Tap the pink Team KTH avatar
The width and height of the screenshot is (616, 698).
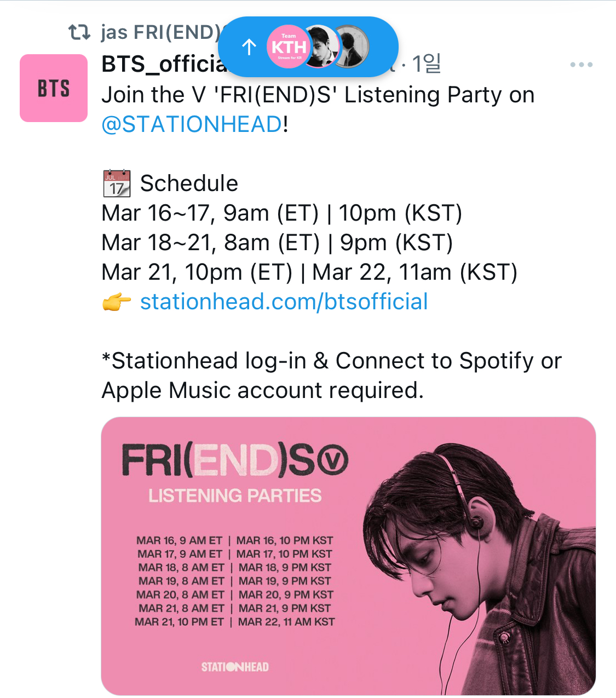289,47
